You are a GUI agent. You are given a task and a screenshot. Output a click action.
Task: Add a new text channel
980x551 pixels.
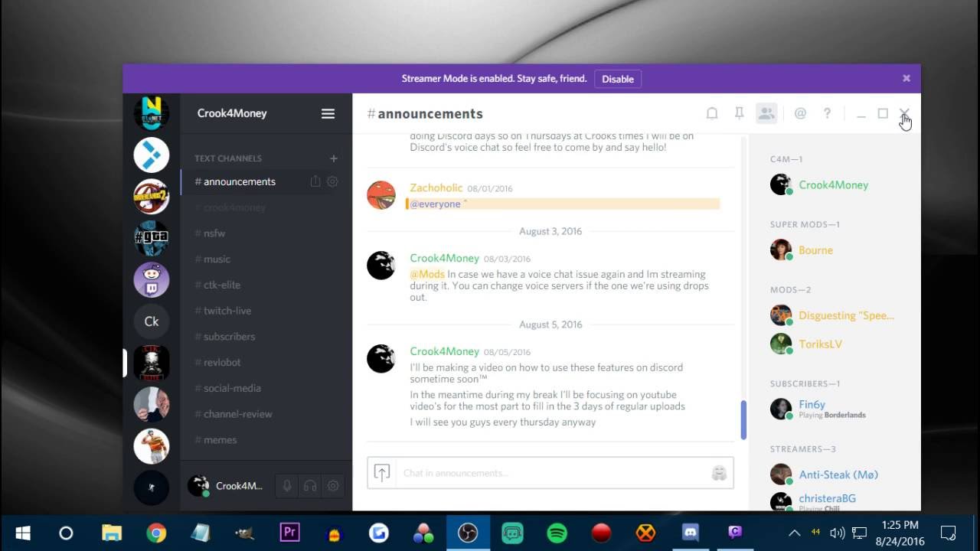(x=334, y=158)
